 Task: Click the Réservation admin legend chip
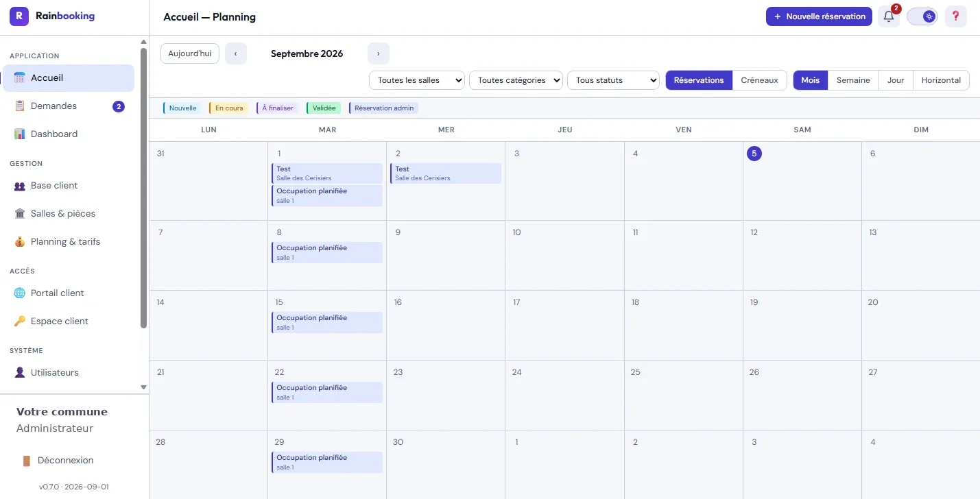383,108
